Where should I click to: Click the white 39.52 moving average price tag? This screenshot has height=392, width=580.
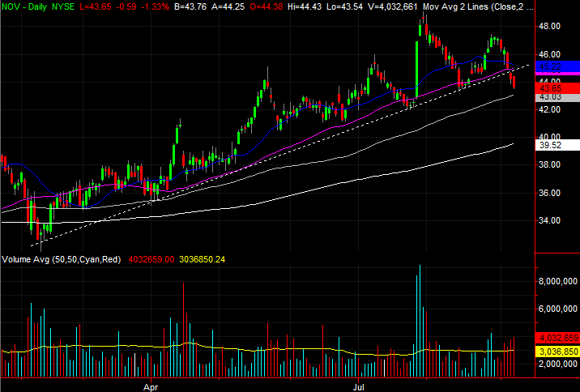coord(558,145)
